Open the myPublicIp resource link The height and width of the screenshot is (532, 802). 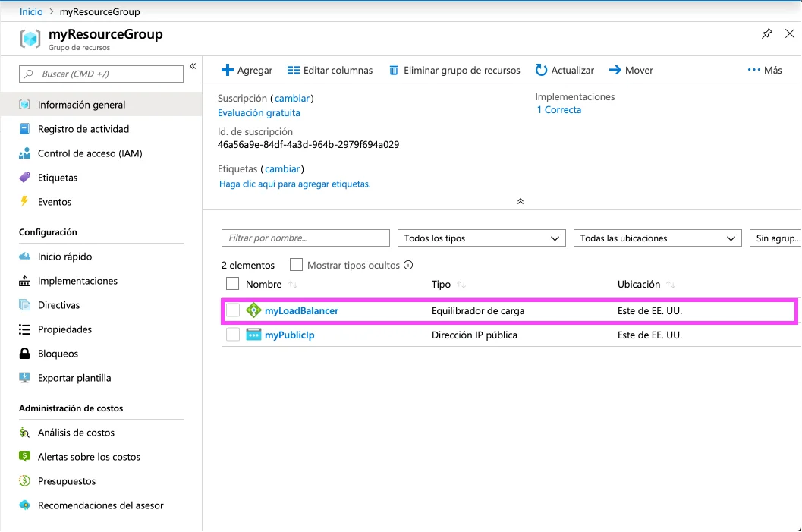point(290,335)
